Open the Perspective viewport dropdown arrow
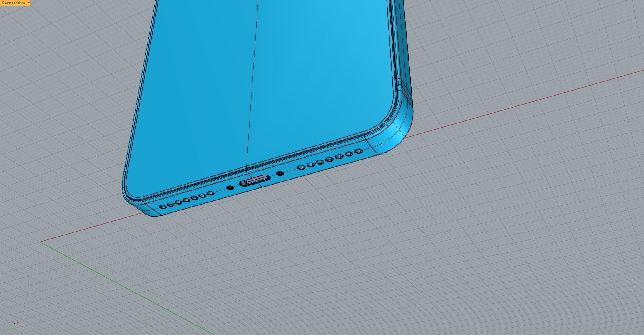 click(29, 3)
